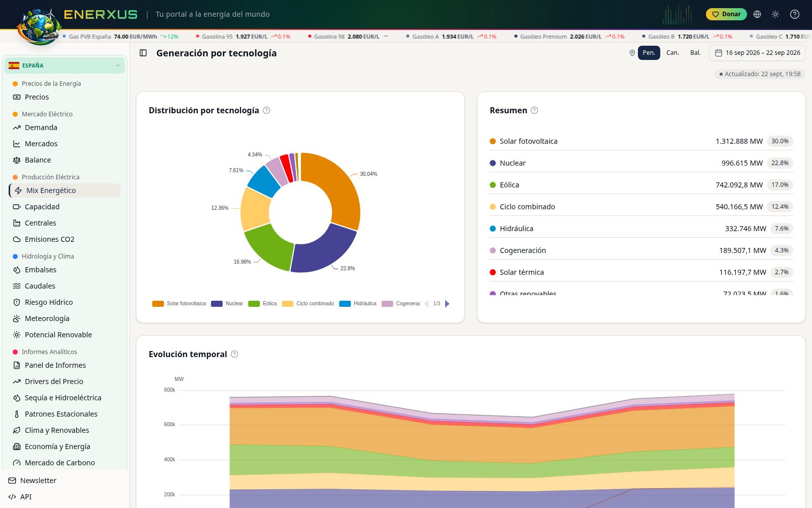Viewport: 812px width, 508px height.
Task: Select the Pen. region tab
Action: pyautogui.click(x=649, y=53)
